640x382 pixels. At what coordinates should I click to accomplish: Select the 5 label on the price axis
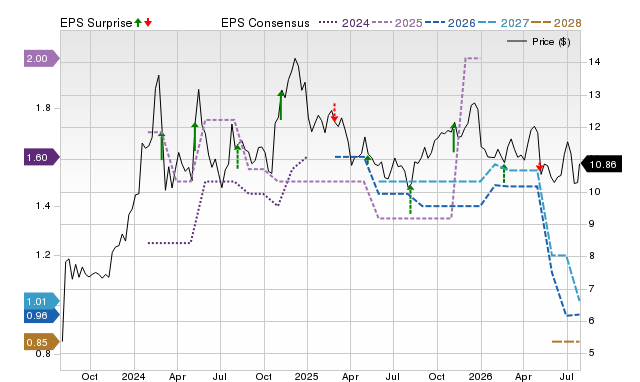click(591, 353)
